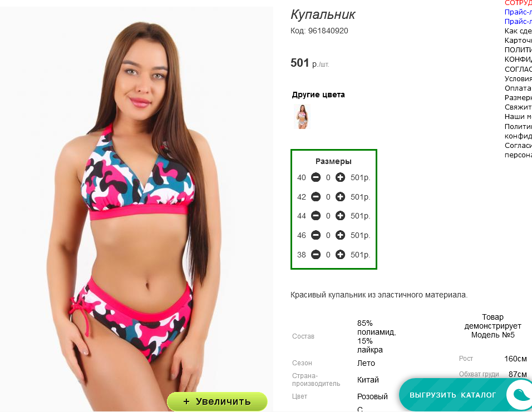Open the first blue Прайс-лист link
Viewport: 532px width, 412px height.
518,12
